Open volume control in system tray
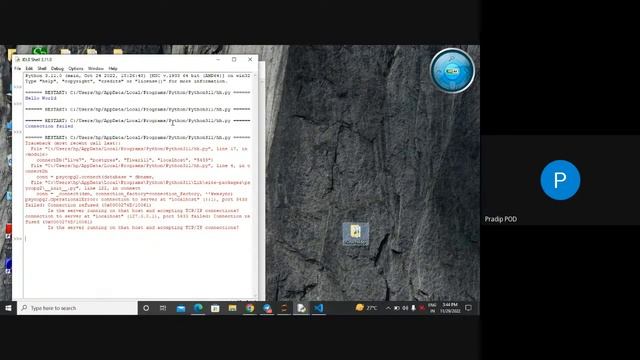This screenshot has height=360, width=640. pyautogui.click(x=405, y=308)
